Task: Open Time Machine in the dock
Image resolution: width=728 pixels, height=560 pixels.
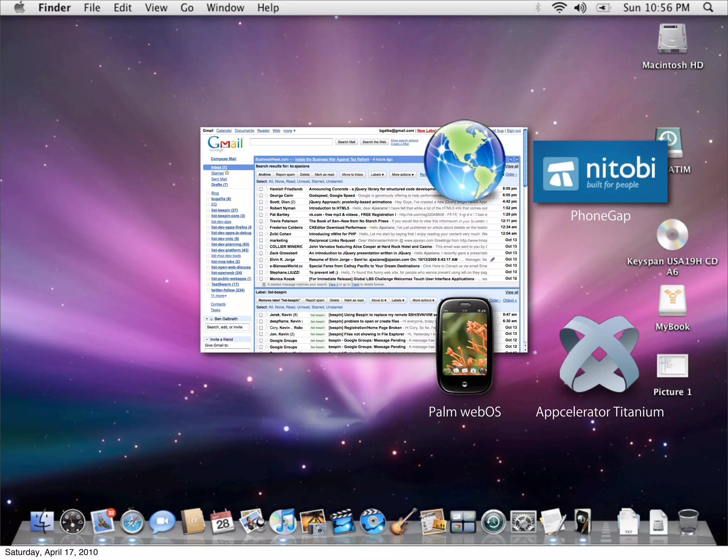Action: click(493, 522)
